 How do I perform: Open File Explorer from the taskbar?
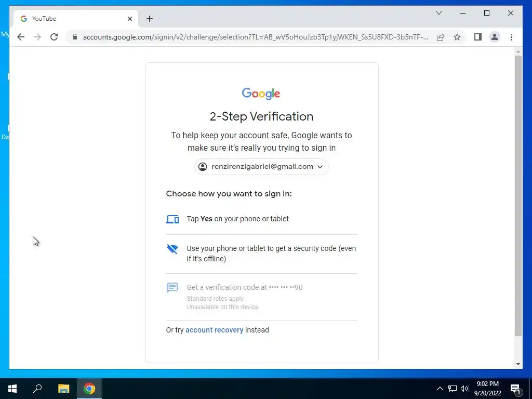[x=63, y=389]
